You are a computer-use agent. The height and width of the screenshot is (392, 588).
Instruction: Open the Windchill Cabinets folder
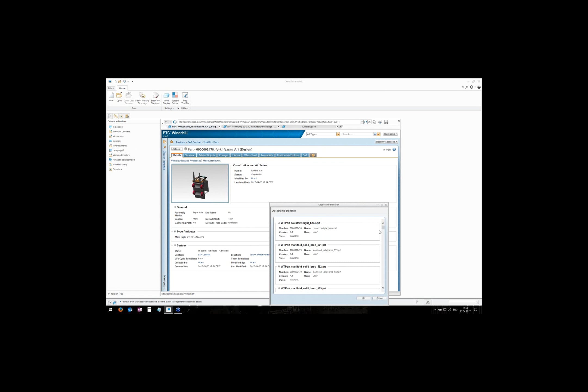(x=121, y=131)
